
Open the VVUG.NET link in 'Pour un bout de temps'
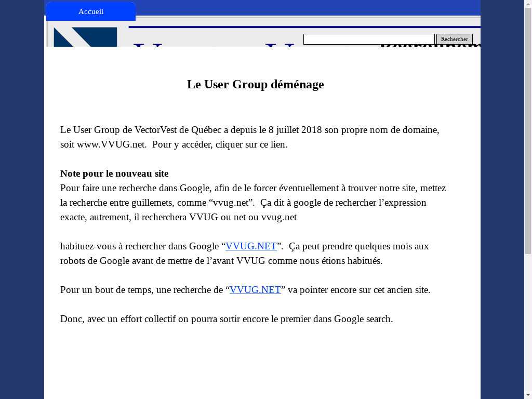[x=255, y=290]
